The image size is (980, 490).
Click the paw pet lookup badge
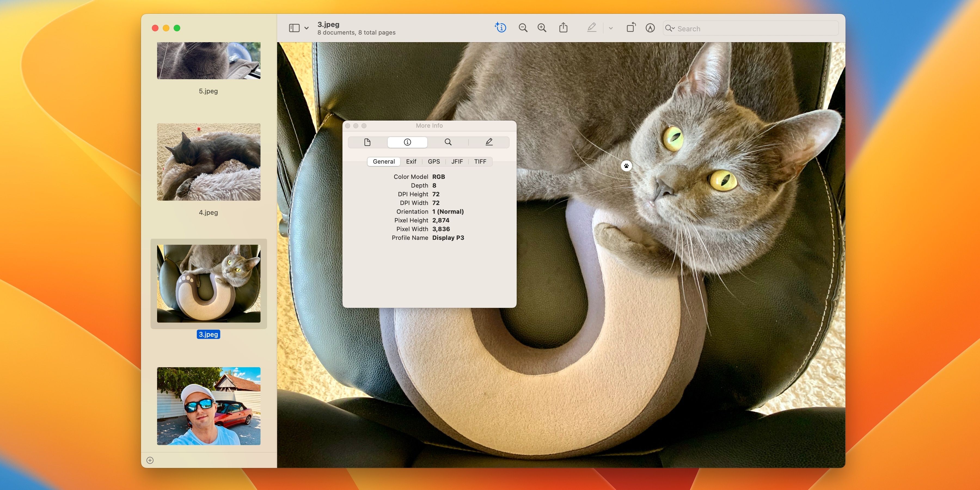[626, 166]
